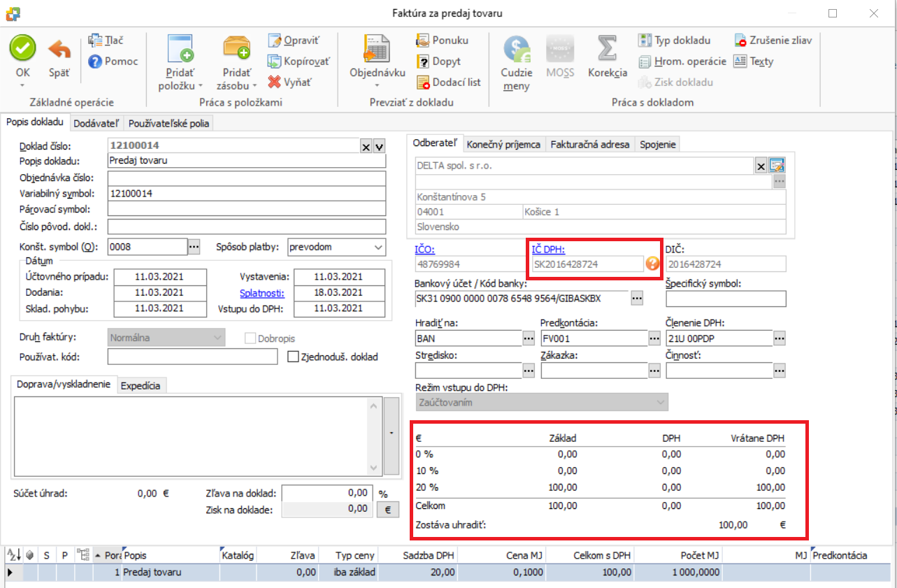Click the Cudzie meny currency icon
This screenshot has height=588, width=897.
[x=517, y=49]
